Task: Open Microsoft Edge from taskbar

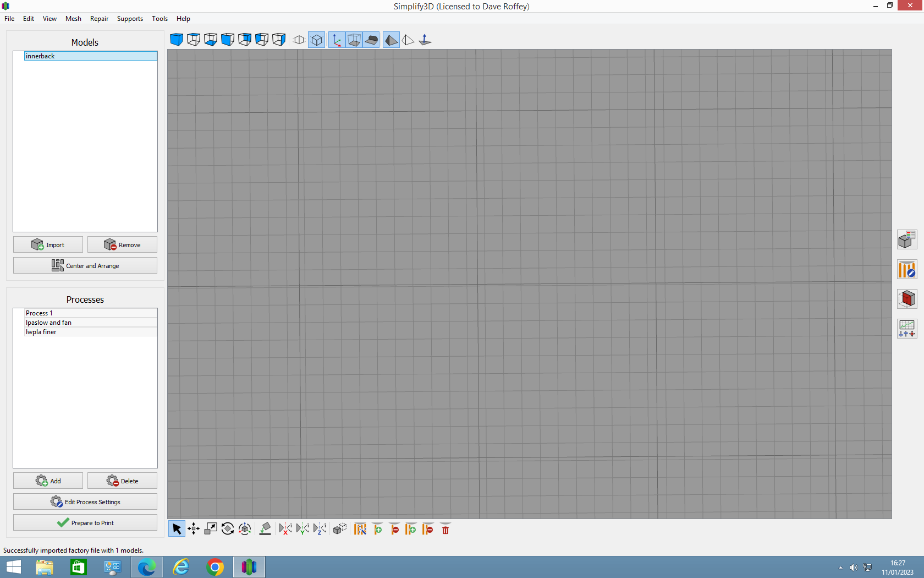Action: point(147,567)
